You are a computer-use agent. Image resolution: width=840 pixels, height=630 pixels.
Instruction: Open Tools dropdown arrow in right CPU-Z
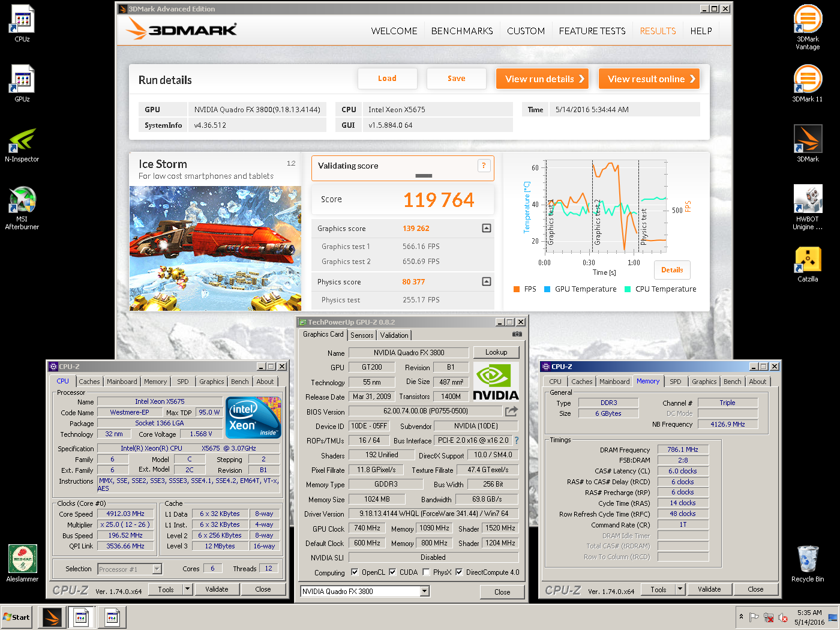[x=680, y=589]
